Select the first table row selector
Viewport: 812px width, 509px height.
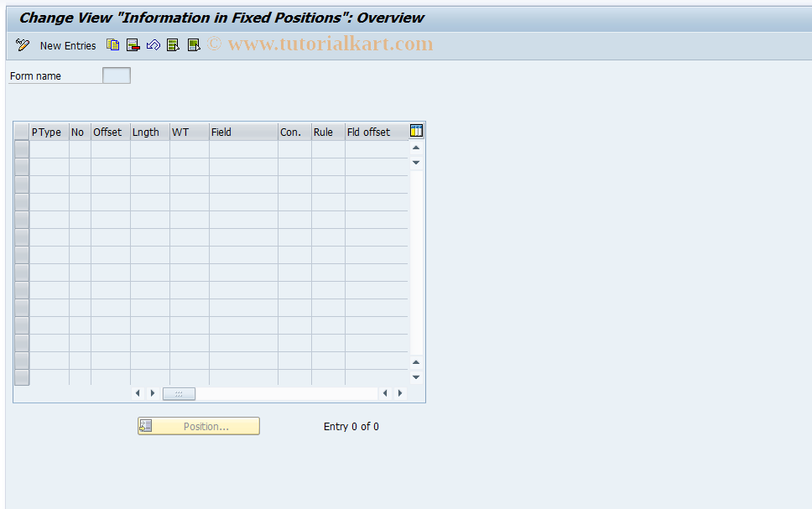(x=22, y=149)
